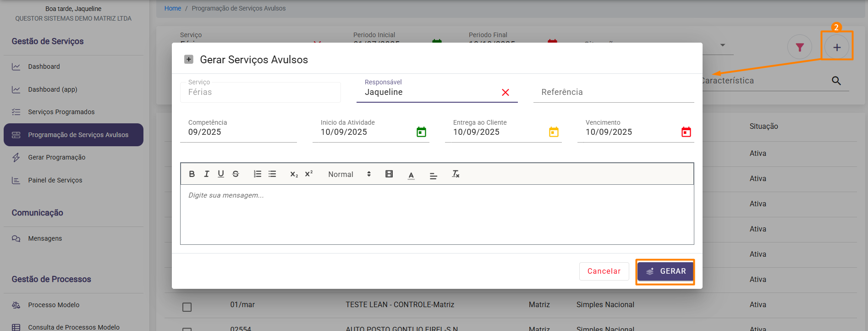868x331 pixels.
Task: Apply italic formatting in editor toolbar
Action: (x=207, y=174)
